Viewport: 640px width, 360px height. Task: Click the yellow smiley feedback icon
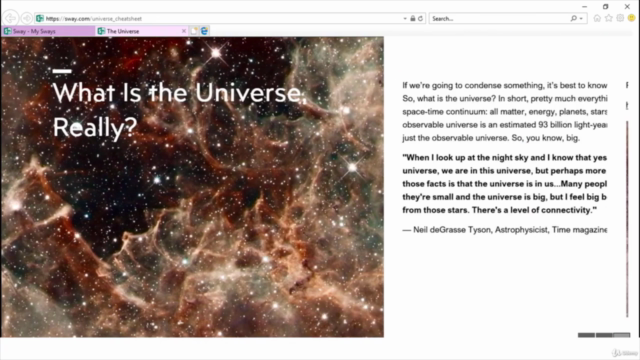(631, 18)
